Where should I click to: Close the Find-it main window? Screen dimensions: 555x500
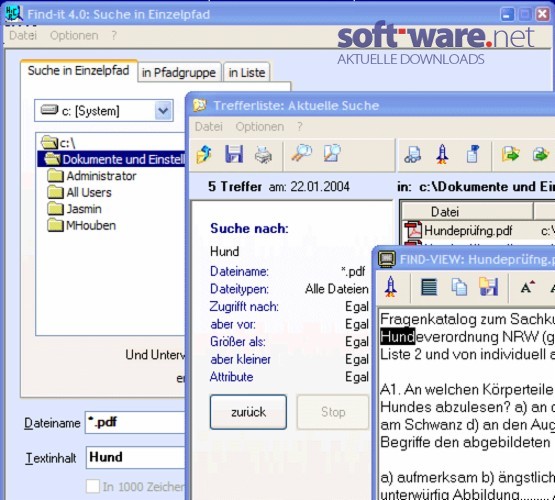[x=543, y=15]
